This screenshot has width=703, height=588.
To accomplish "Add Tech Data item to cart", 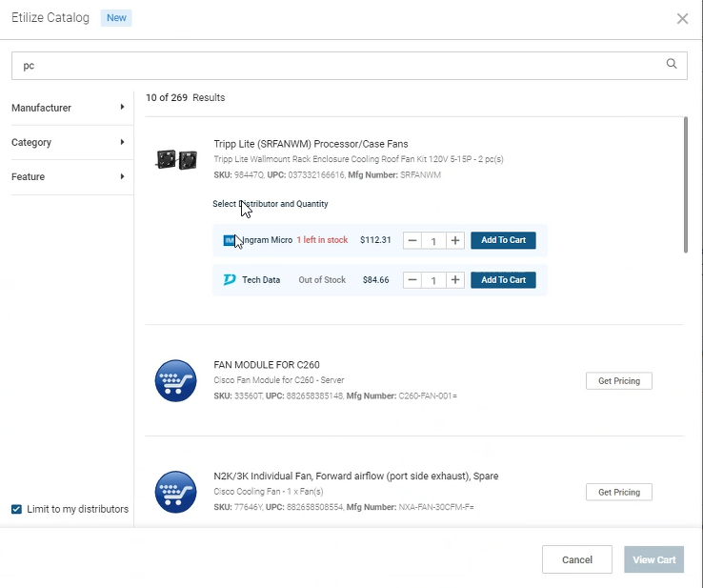I will [503, 280].
